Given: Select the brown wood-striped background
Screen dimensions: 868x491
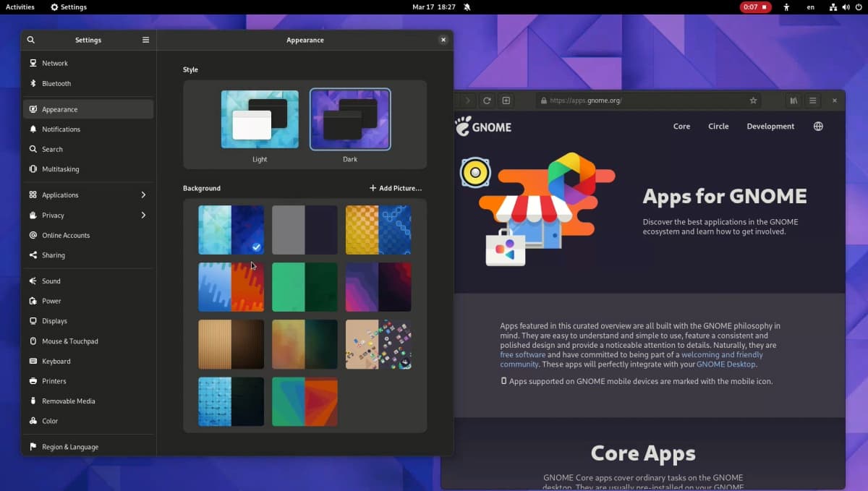Looking at the screenshot, I should coord(231,344).
